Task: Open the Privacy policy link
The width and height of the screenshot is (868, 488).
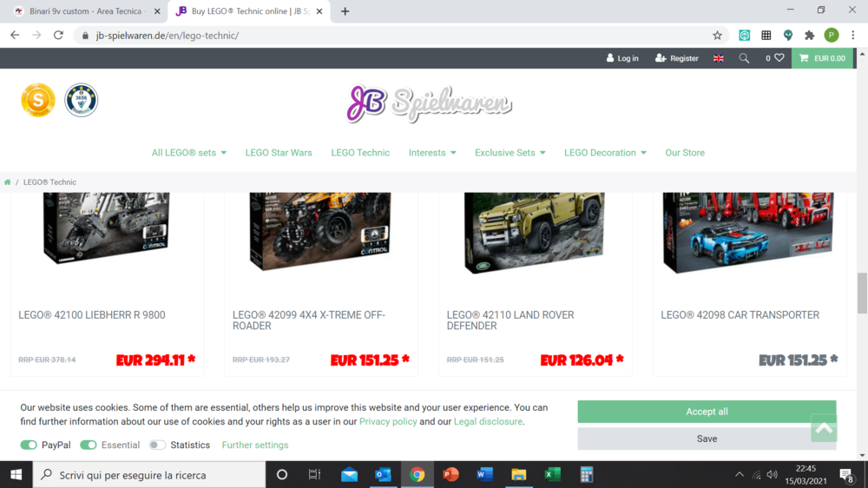Action: point(388,421)
